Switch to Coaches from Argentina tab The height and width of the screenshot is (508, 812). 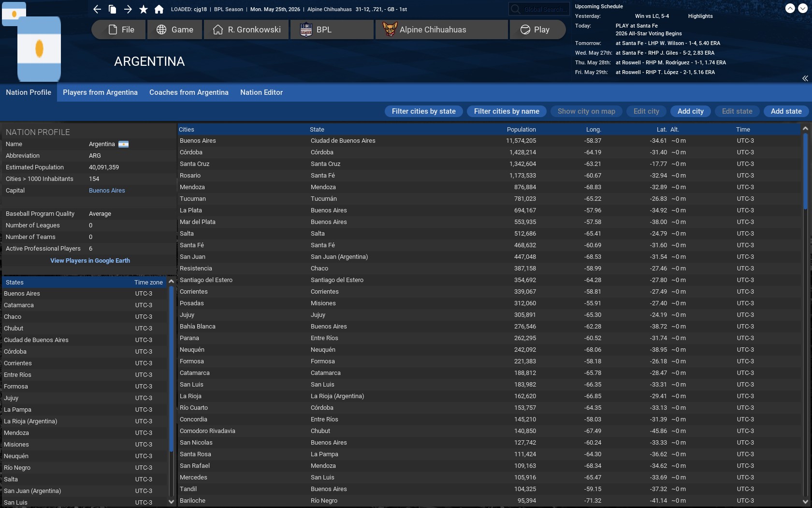click(189, 92)
